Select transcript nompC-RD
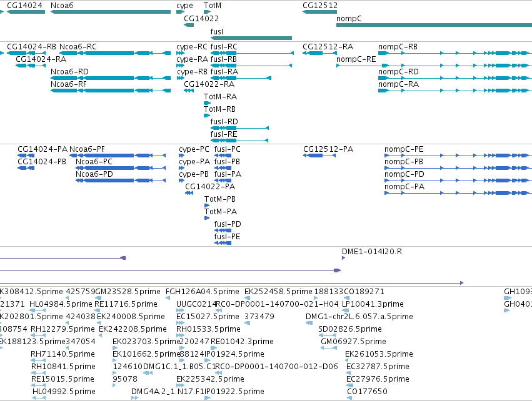Screen dimensions: 532x401 click(x=455, y=78)
